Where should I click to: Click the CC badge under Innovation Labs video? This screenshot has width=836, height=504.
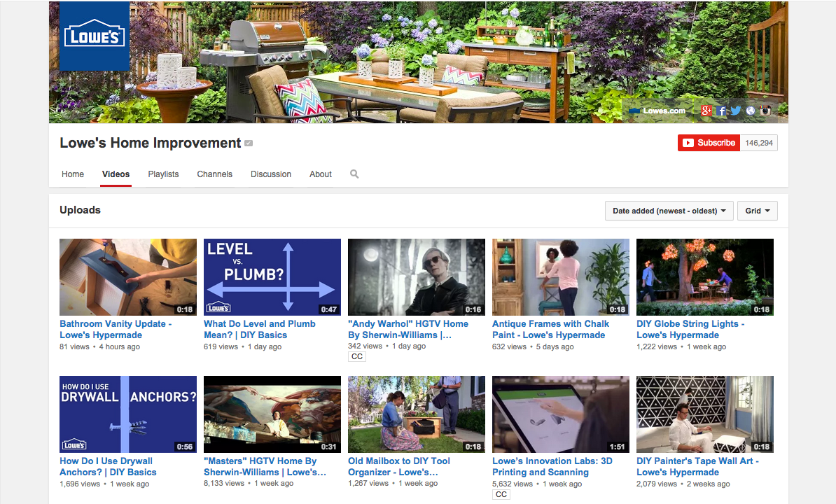(x=501, y=494)
